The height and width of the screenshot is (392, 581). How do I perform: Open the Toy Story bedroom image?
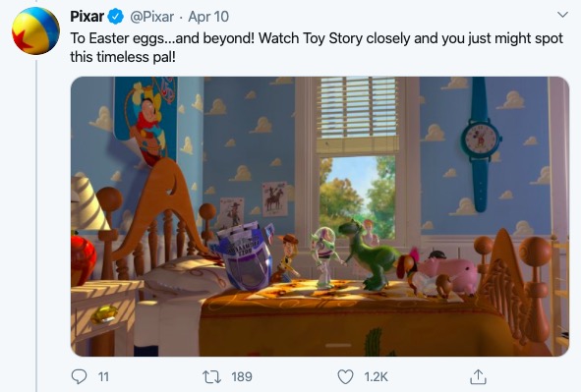(320, 216)
